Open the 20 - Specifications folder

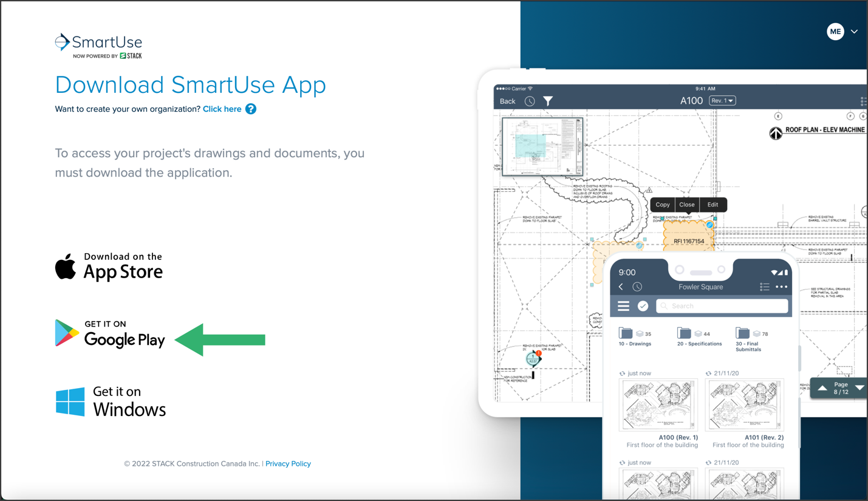click(x=699, y=337)
